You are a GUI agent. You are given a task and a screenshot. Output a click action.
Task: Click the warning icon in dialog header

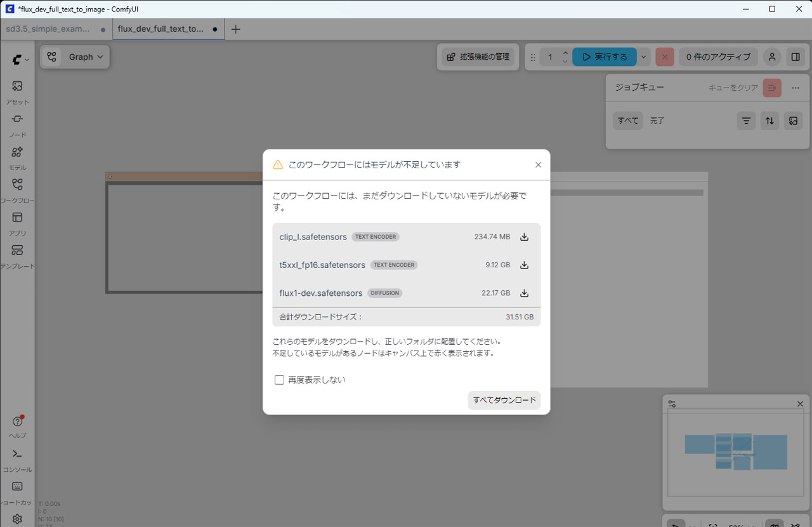click(278, 164)
